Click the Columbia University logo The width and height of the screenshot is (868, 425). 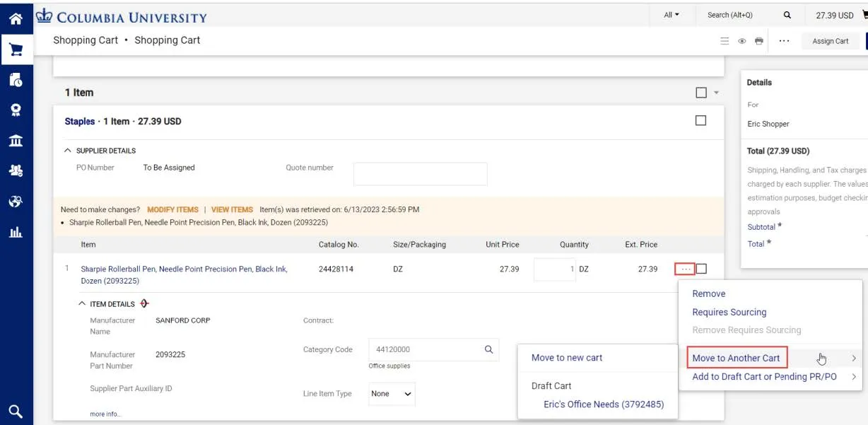pyautogui.click(x=122, y=16)
